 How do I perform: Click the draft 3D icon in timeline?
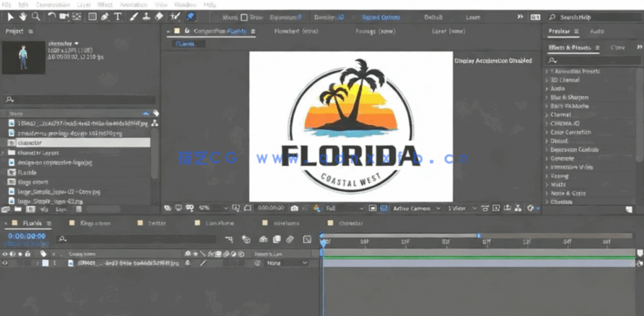click(x=246, y=239)
